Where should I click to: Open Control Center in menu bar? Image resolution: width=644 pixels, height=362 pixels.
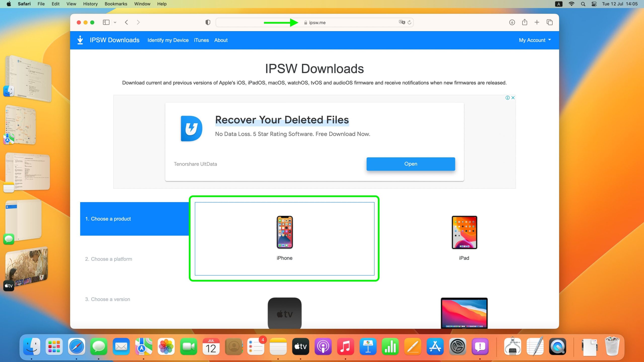coord(594,4)
